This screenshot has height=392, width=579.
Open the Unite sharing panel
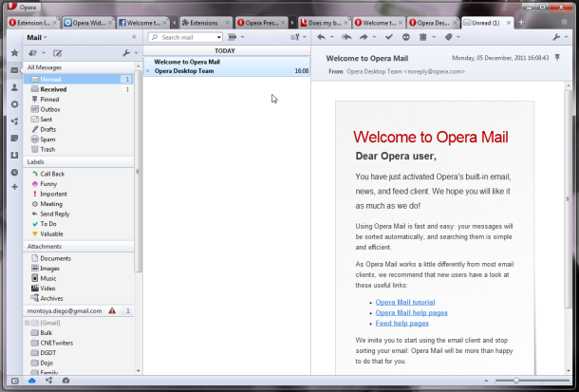click(x=14, y=121)
